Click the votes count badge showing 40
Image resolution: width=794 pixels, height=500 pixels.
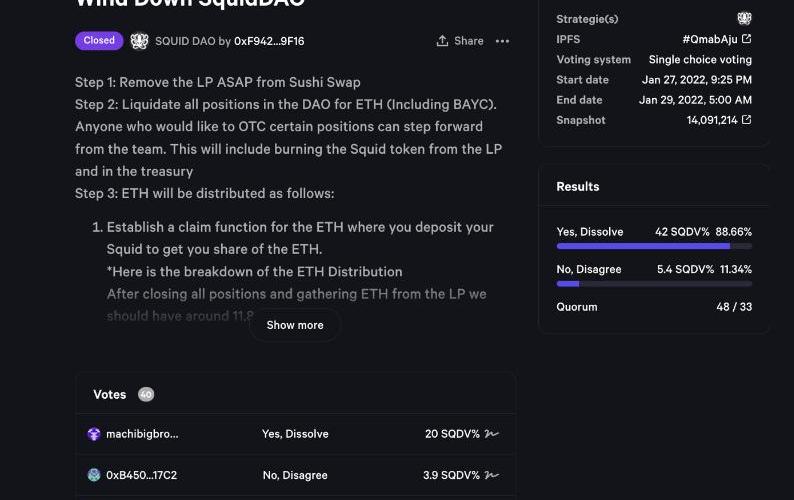point(146,394)
